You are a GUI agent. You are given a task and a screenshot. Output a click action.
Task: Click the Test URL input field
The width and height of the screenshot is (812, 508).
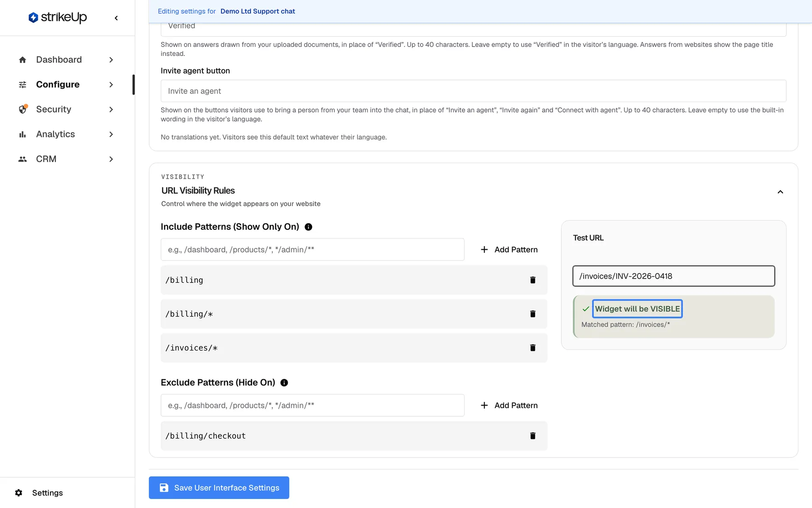674,276
